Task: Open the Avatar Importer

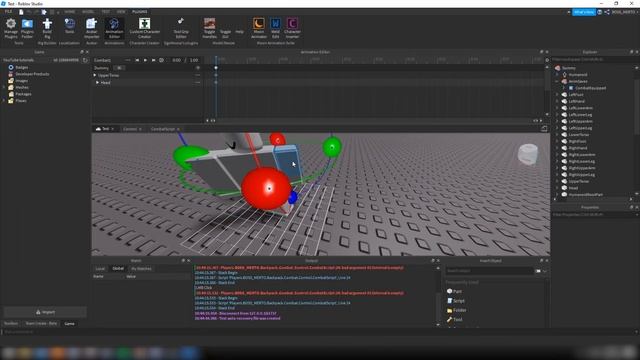Action: [91, 28]
